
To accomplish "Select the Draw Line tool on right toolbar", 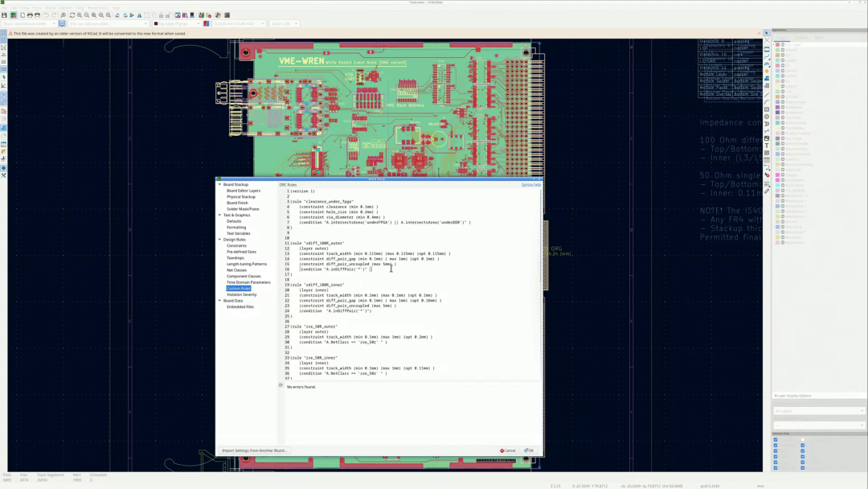I will point(767,95).
